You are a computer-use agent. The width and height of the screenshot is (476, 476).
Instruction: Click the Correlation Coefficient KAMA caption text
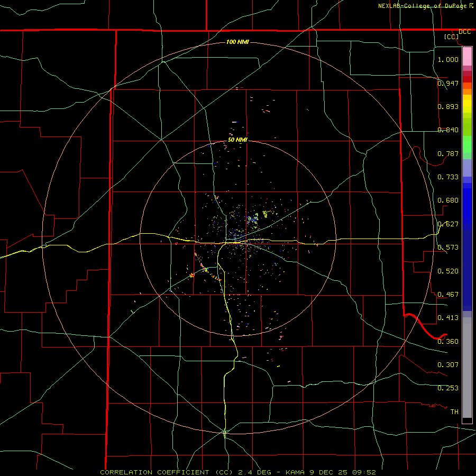click(x=237, y=472)
